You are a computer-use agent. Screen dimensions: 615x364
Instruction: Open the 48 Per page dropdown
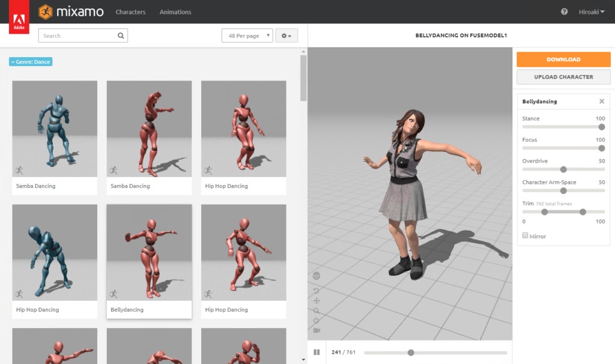tap(247, 35)
